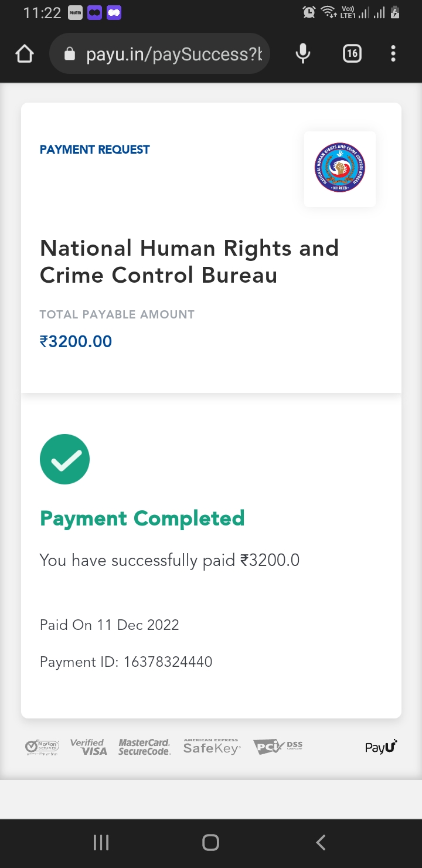422x868 pixels.
Task: Click the payu.in URL address bar
Action: 174,55
